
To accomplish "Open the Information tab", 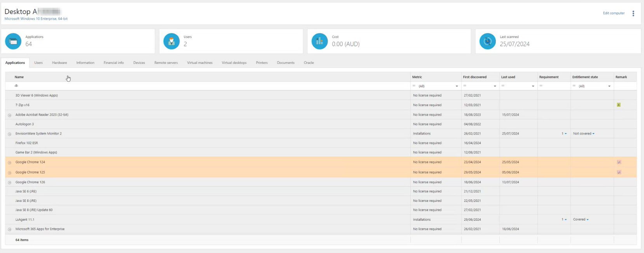I will [x=85, y=63].
